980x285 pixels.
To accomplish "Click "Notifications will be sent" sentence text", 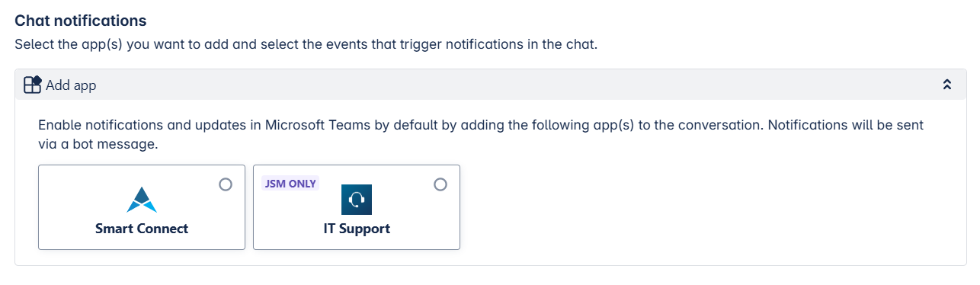I will 846,125.
